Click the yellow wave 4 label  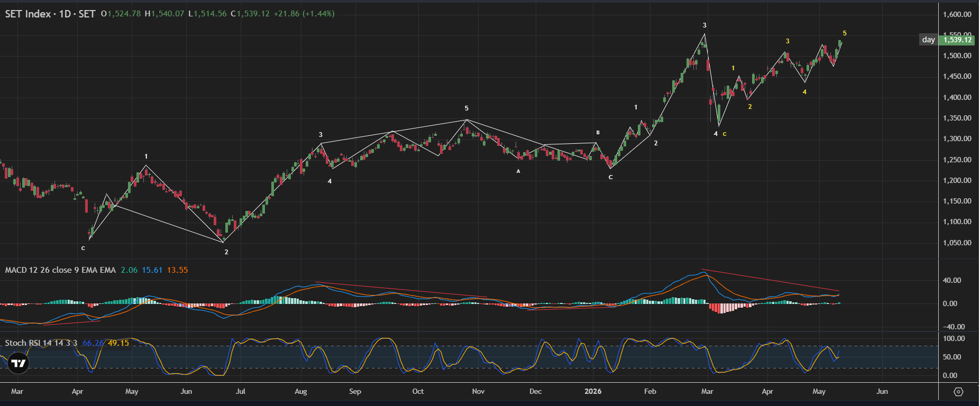804,92
